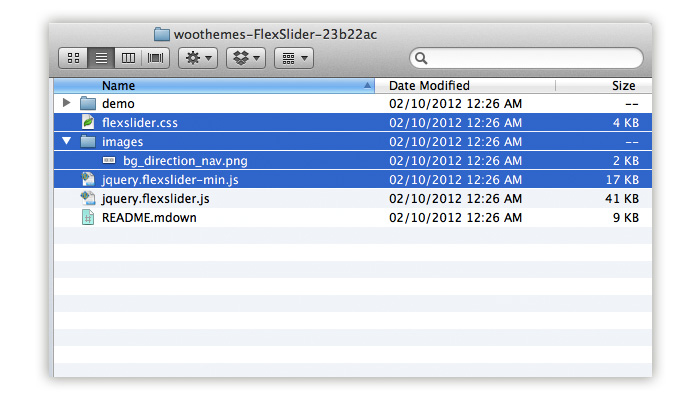The image size is (700, 400).
Task: Click the folder proxy icon in title bar
Action: click(x=162, y=34)
